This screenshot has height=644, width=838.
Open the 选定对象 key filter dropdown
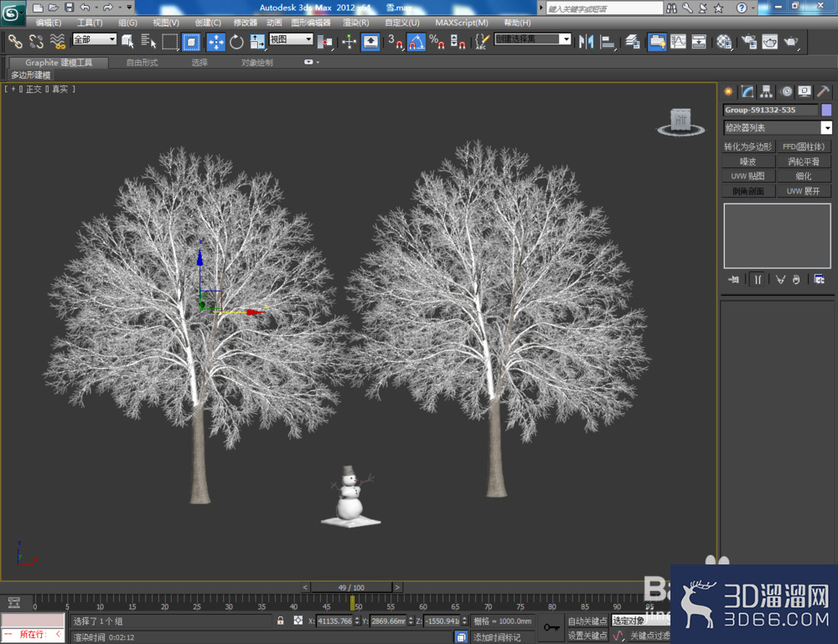point(641,621)
